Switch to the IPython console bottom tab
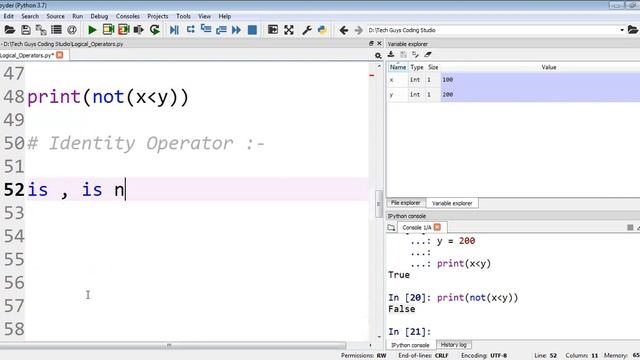The height and width of the screenshot is (360, 640). point(410,345)
